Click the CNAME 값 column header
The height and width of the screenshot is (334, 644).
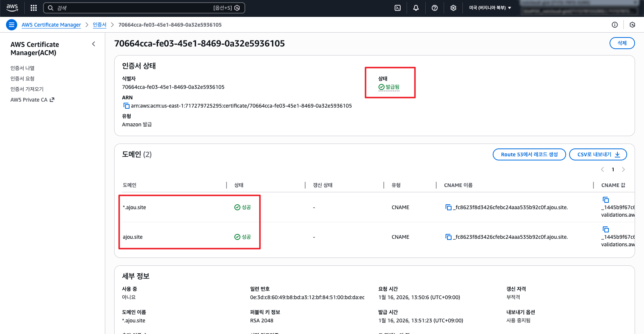(x=613, y=185)
